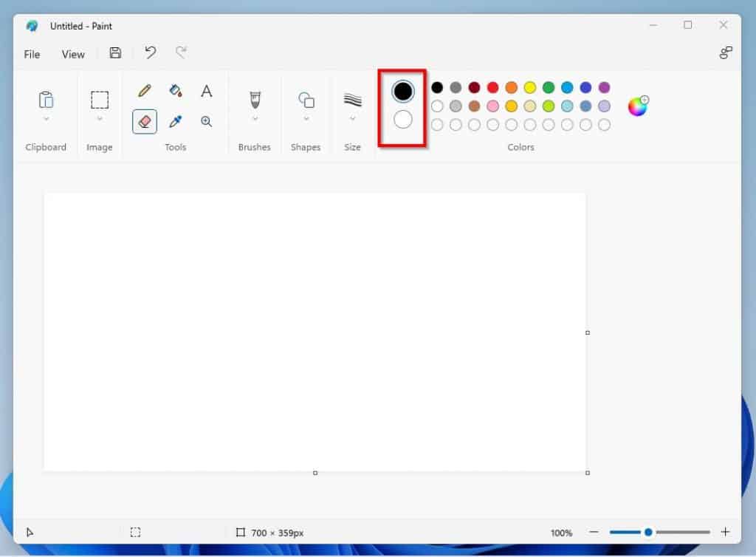Select the Magnifier tool
The width and height of the screenshot is (756, 557).
207,122
